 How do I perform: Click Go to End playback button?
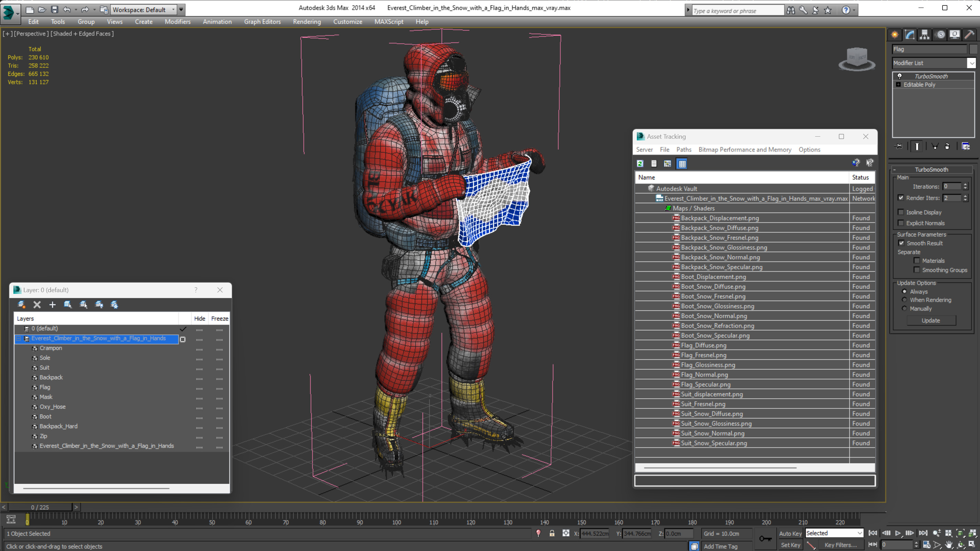pyautogui.click(x=923, y=533)
